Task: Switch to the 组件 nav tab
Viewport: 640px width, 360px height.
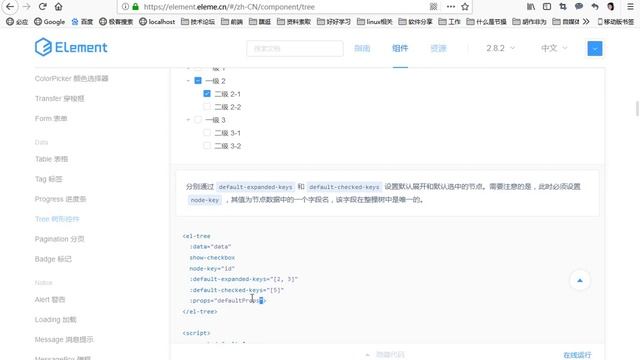Action: [400, 48]
